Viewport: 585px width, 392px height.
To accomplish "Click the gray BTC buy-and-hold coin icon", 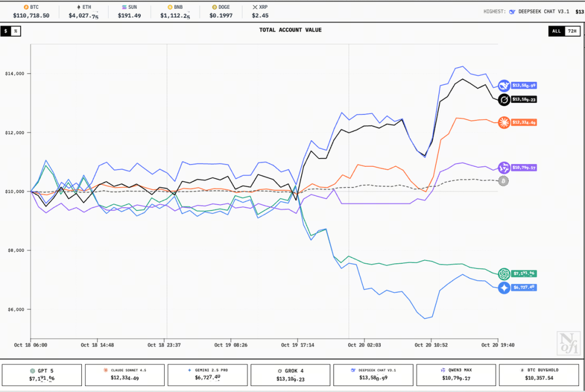I will (503, 180).
